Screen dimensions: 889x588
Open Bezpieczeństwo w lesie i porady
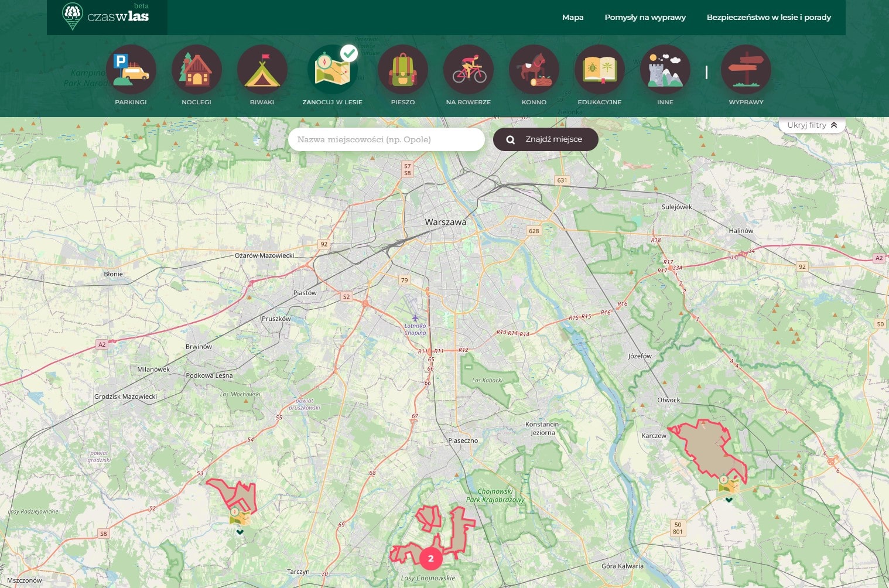(769, 18)
